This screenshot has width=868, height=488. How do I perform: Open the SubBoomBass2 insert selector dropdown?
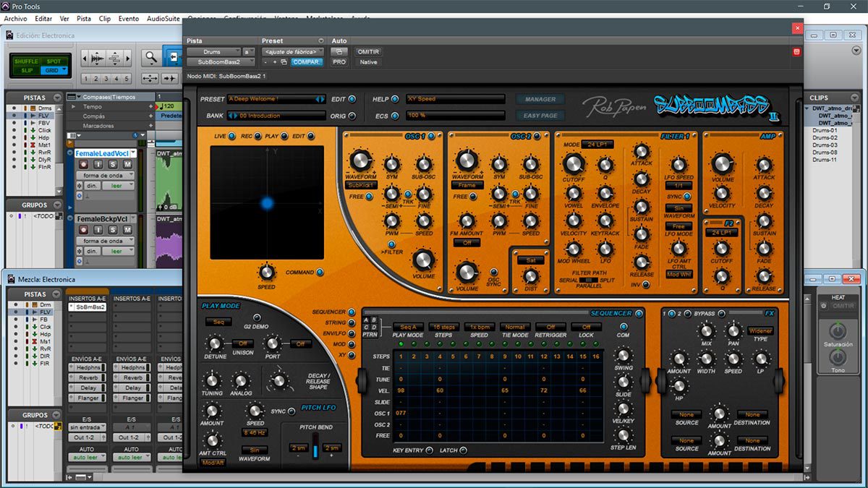(221, 62)
